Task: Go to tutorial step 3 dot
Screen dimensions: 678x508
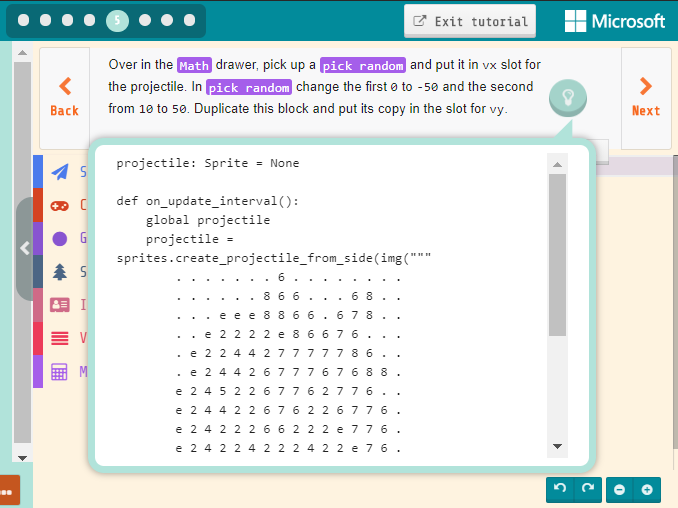Action: [x=67, y=20]
